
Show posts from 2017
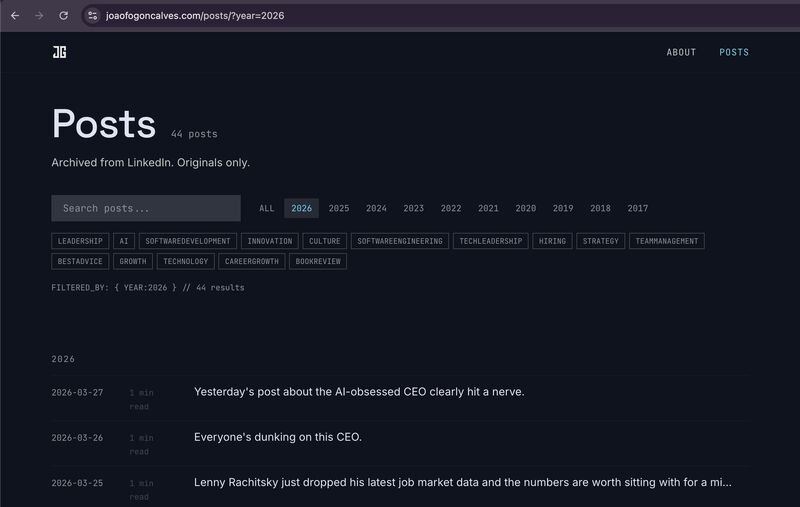pyautogui.click(x=638, y=208)
